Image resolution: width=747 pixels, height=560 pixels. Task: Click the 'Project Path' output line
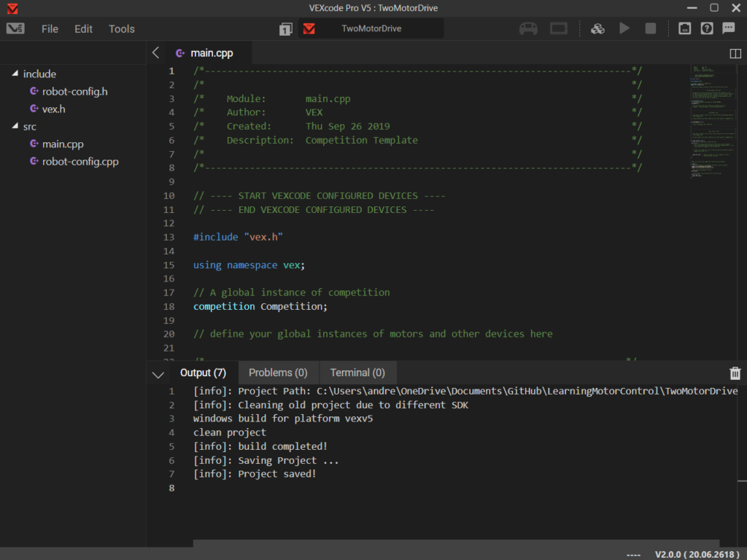465,392
